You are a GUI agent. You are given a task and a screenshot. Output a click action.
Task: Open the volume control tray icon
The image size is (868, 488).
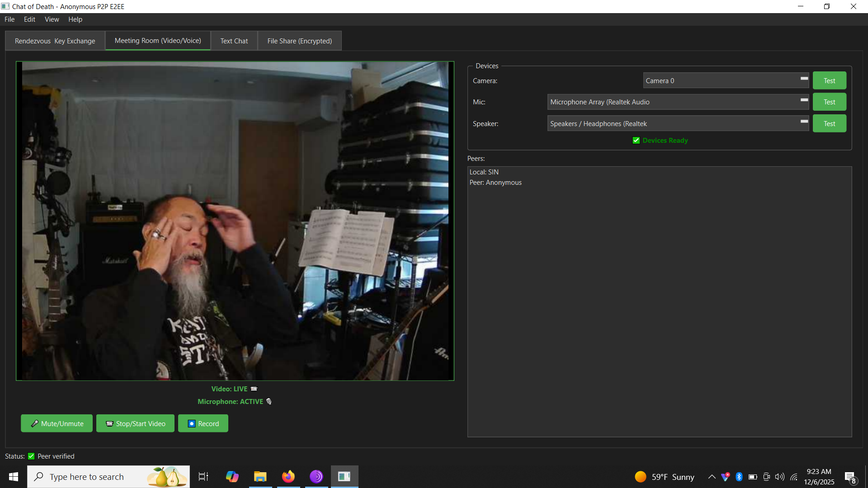pos(780,477)
